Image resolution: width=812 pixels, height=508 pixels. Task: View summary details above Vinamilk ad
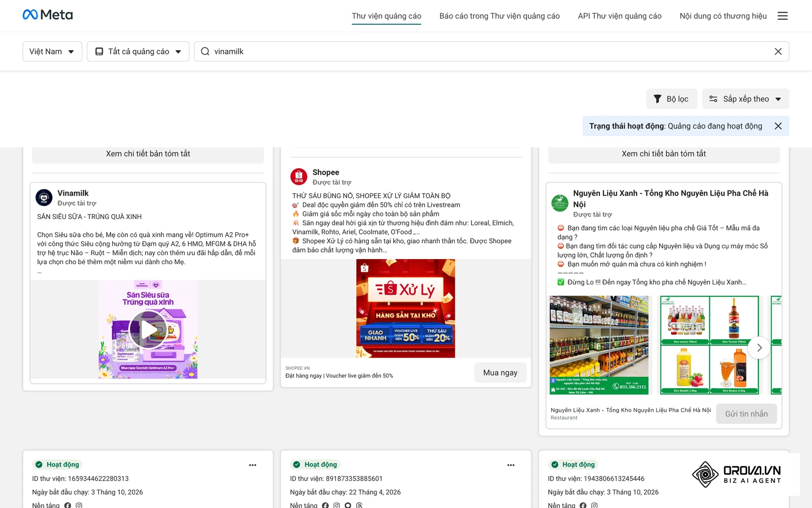[x=148, y=154]
